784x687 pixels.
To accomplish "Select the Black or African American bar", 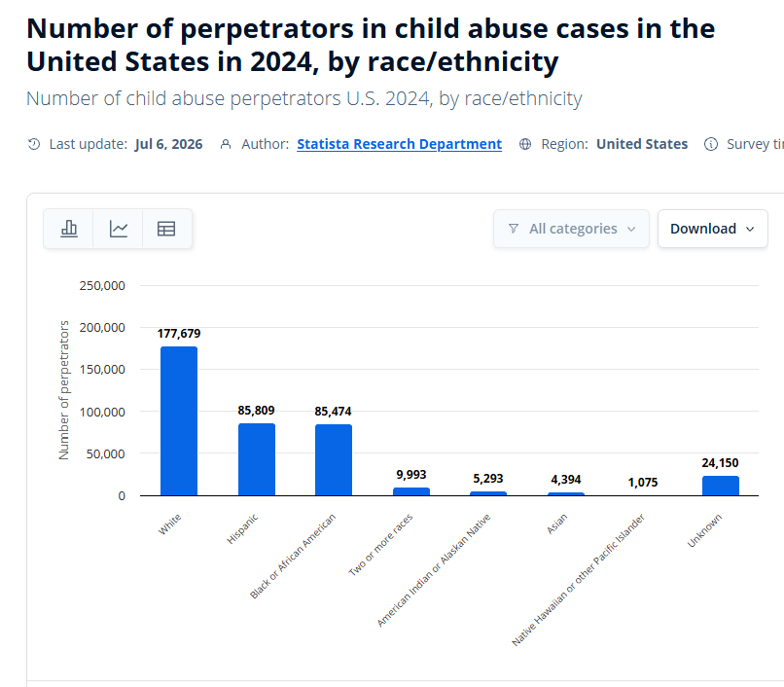I will coord(334,460).
